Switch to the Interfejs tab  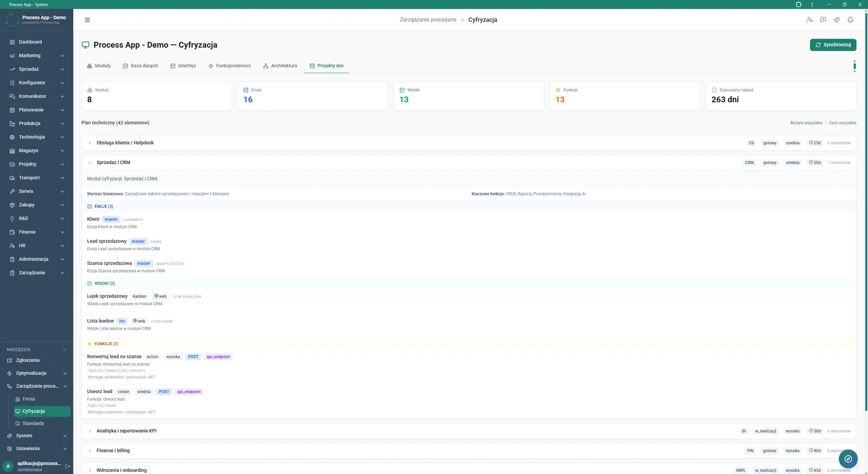click(x=183, y=66)
